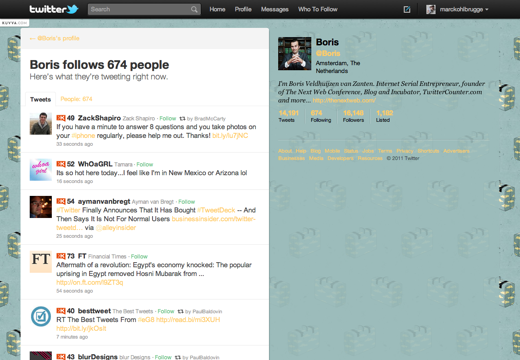Click Klout badge next to aymanvanbregt
520x360 pixels.
tap(61, 201)
